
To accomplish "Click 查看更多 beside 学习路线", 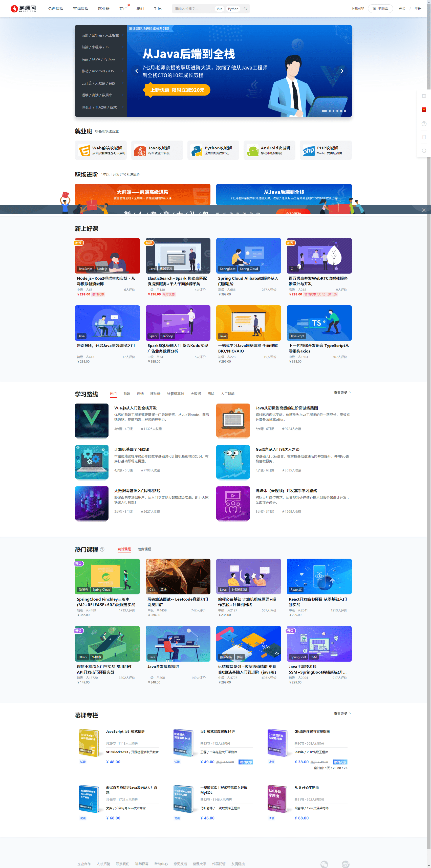I will (342, 393).
